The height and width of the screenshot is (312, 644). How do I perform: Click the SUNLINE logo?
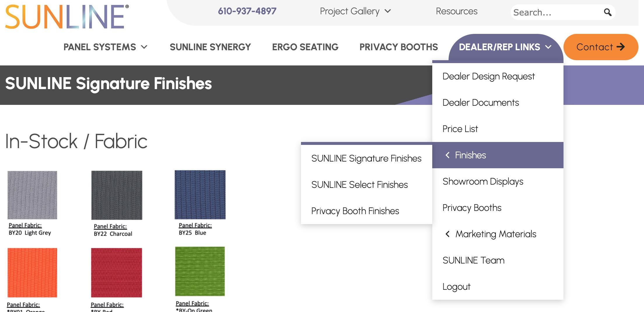point(67,16)
